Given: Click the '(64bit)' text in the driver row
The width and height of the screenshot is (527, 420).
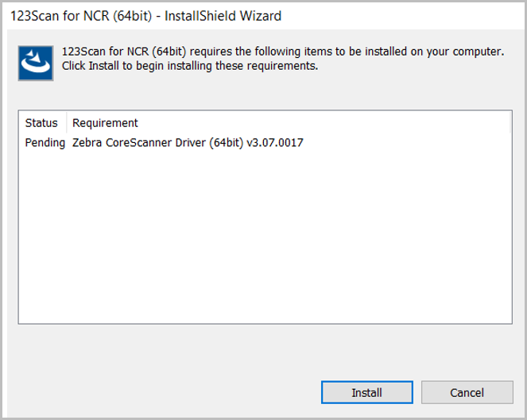Looking at the screenshot, I should 227,143.
